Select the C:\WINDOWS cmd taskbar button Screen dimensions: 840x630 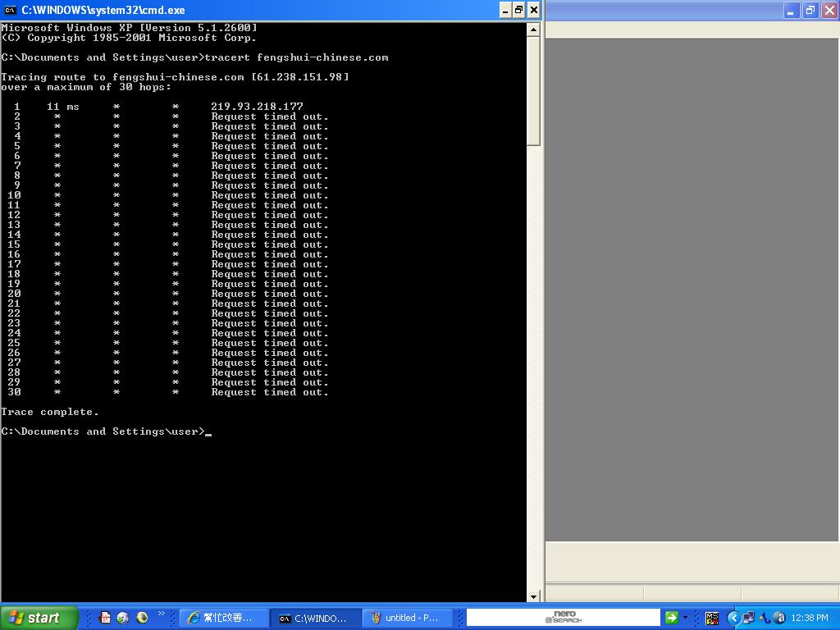315,618
